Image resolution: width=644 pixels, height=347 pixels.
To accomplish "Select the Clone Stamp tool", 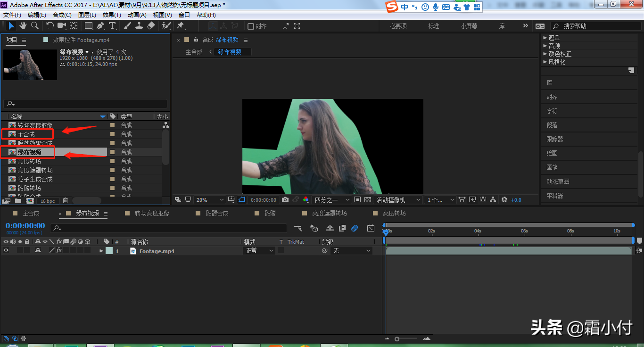I will click(139, 26).
